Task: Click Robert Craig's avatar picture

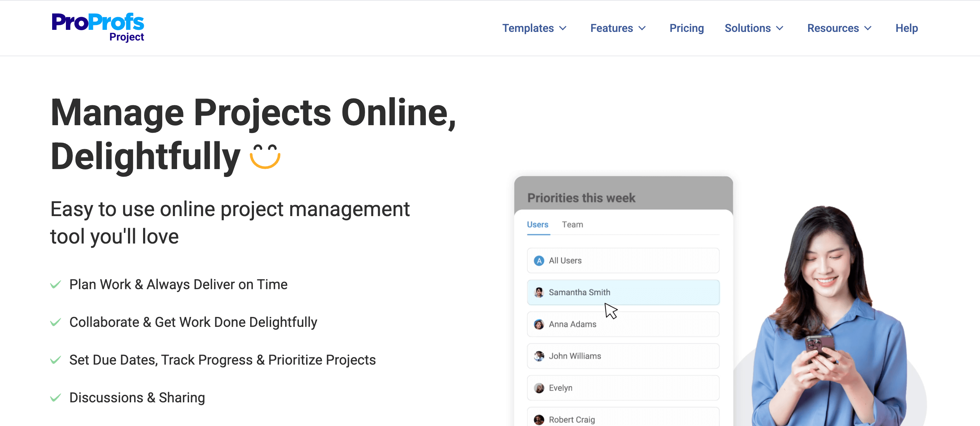Action: 539,419
